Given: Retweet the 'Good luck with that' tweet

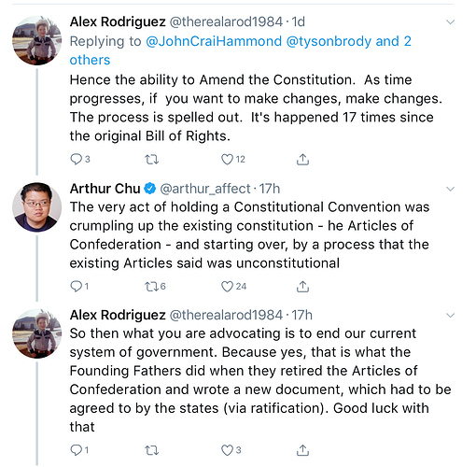Looking at the screenshot, I should 152,450.
